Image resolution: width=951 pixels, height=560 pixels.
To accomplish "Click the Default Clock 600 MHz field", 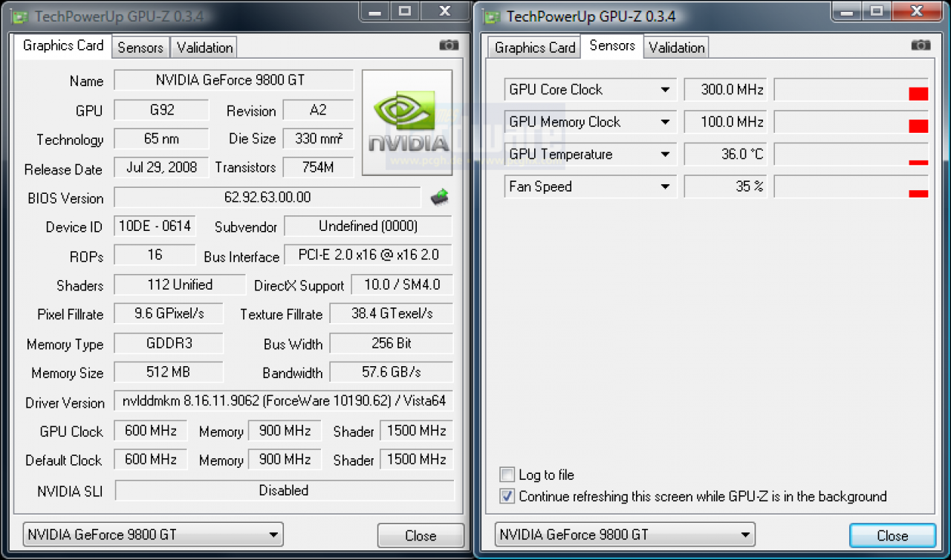I will click(x=151, y=459).
